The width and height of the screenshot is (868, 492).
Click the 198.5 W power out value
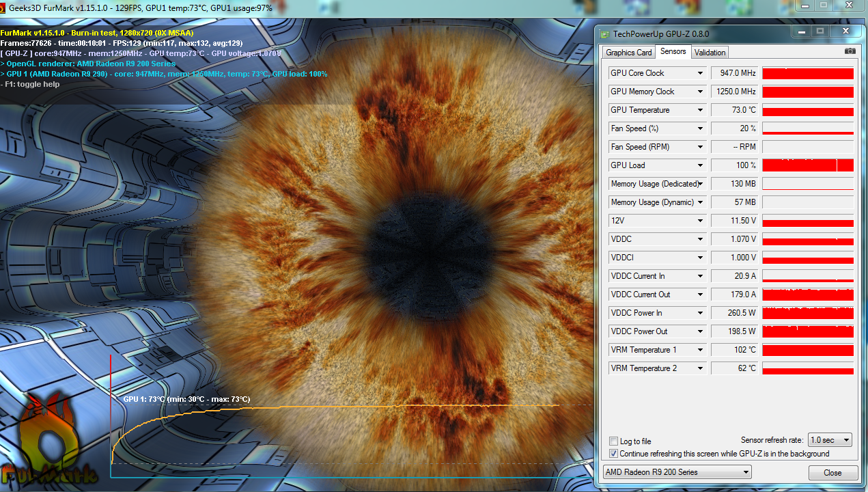pyautogui.click(x=734, y=331)
